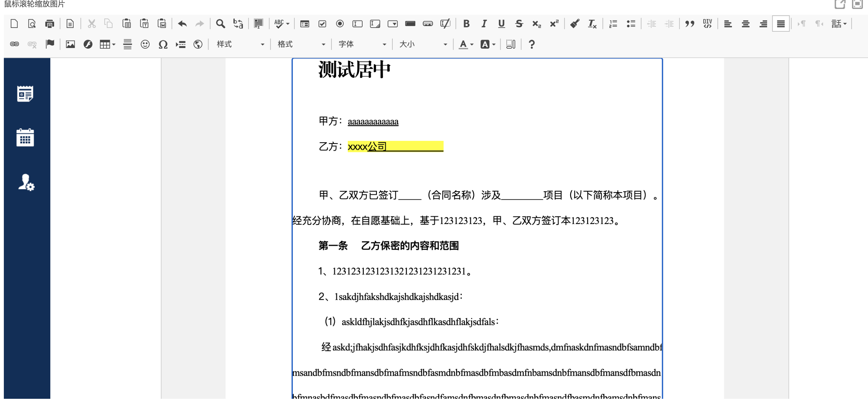Click the Find (magnifier) toolbar icon
Screen dimensions: 868x402
(220, 24)
